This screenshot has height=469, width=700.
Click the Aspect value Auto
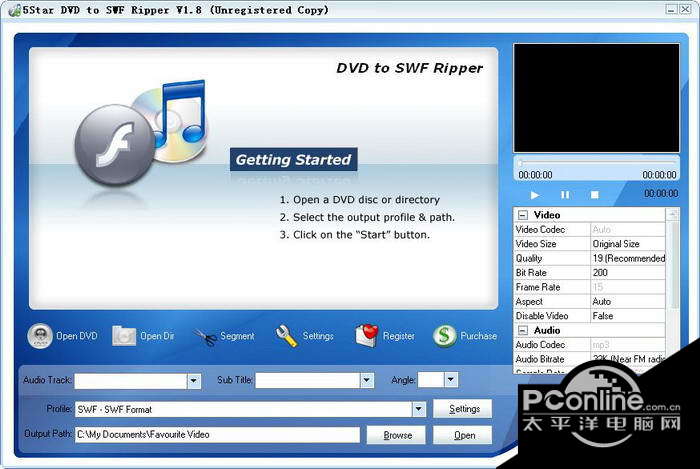coord(628,302)
